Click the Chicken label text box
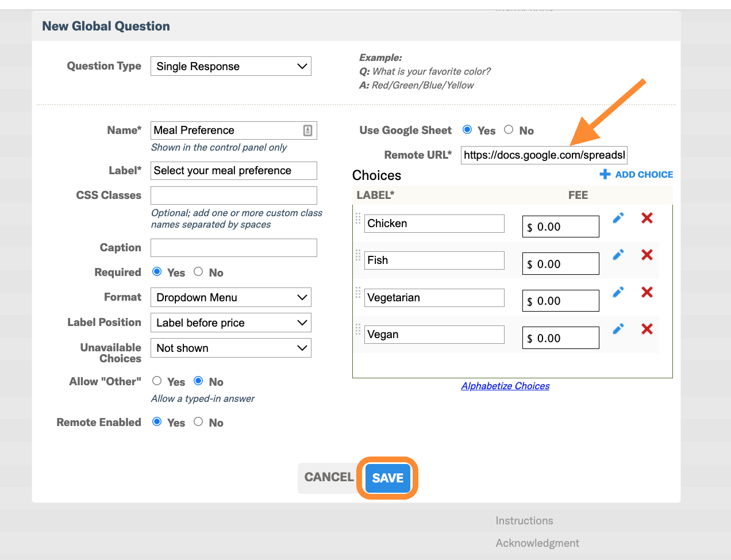Viewport: 731px width, 560px height. tap(434, 224)
